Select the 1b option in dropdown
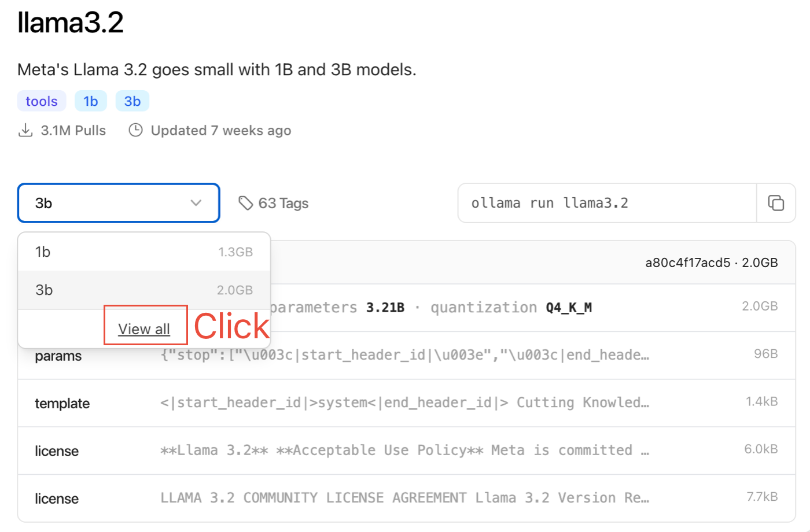810x532 pixels. 144,252
